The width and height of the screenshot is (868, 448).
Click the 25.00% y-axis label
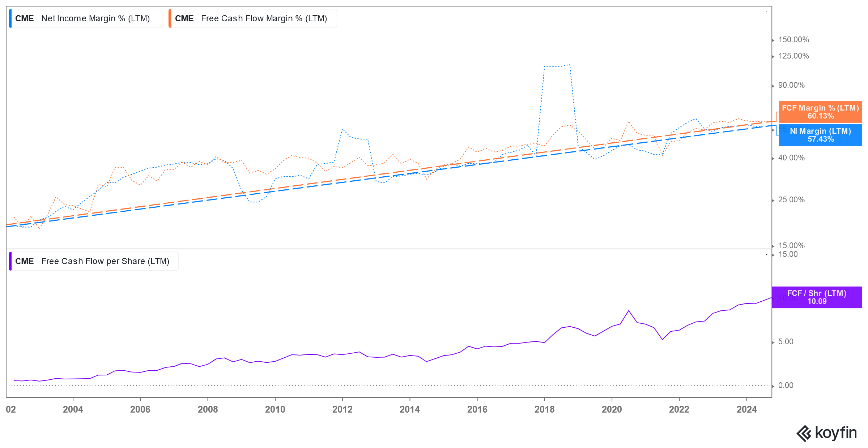791,200
